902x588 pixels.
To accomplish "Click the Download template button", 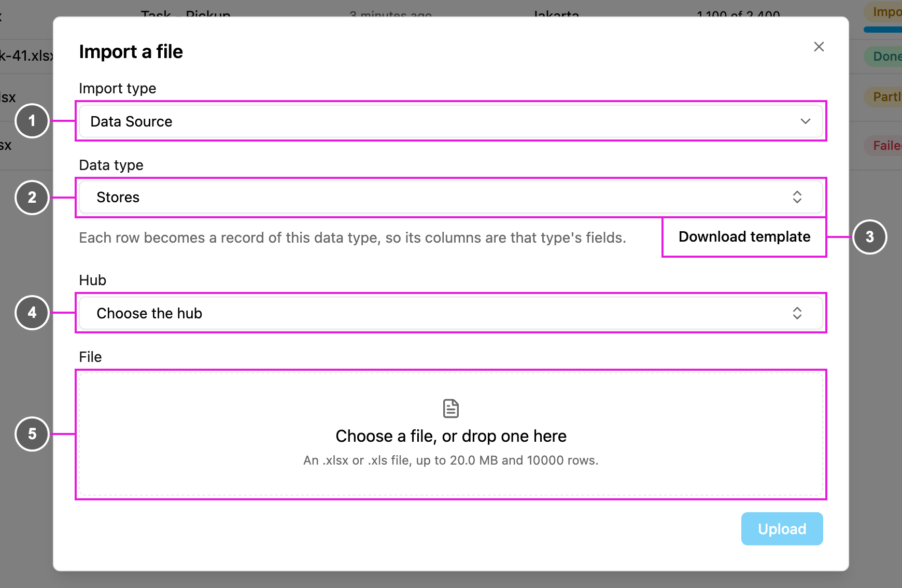I will pyautogui.click(x=744, y=237).
